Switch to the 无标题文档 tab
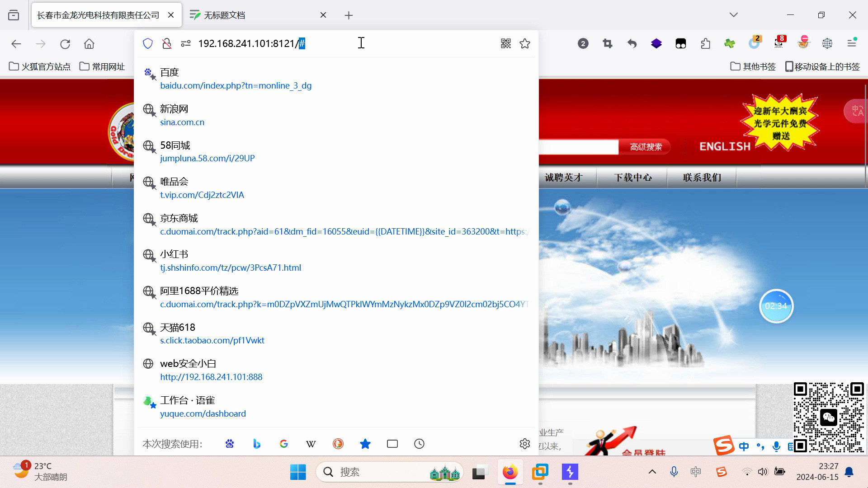 (x=258, y=15)
